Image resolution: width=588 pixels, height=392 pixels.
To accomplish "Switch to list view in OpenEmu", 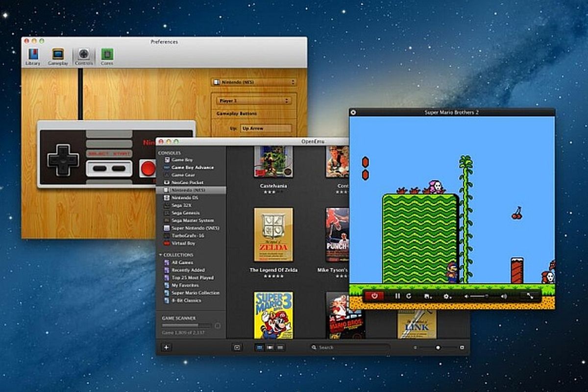I will (280, 347).
